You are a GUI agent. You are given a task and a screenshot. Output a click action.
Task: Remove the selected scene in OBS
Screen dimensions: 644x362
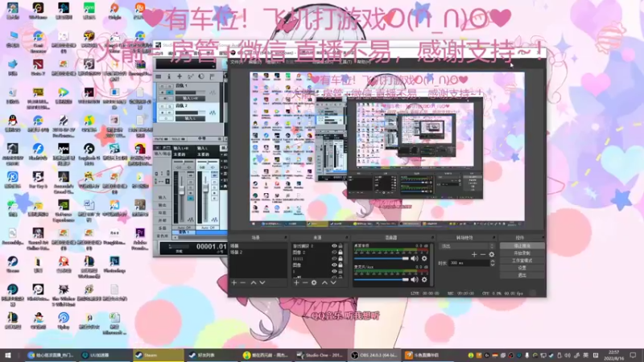(243, 283)
